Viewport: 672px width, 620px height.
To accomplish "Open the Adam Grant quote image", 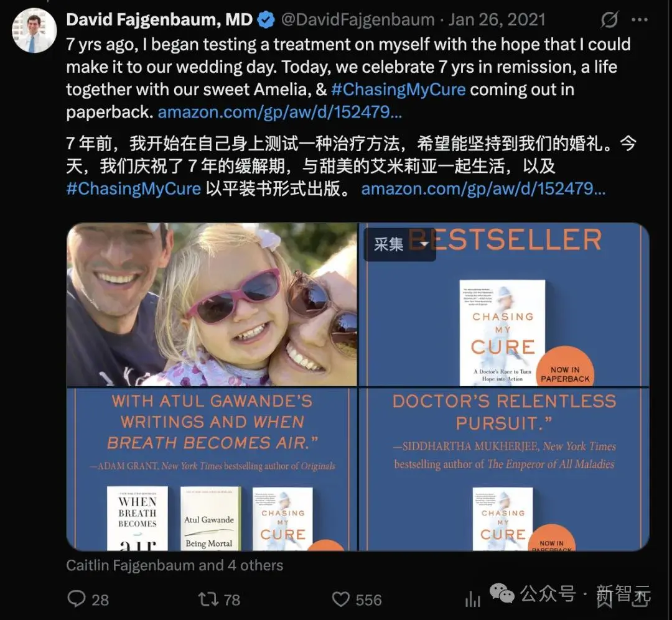I will point(212,470).
